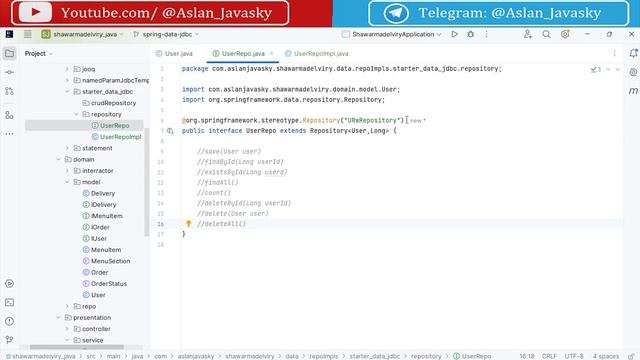
Task: Click YouTube @Aslan_Javasky banner link
Action: click(x=150, y=13)
